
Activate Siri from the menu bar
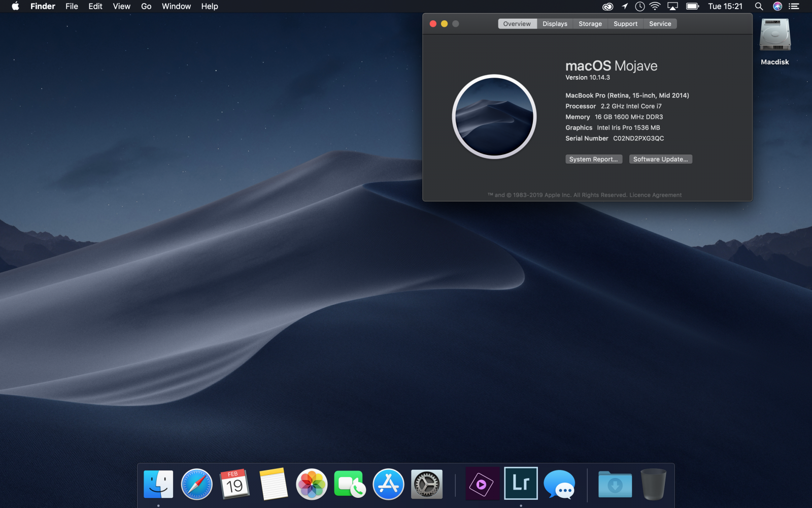(x=777, y=6)
